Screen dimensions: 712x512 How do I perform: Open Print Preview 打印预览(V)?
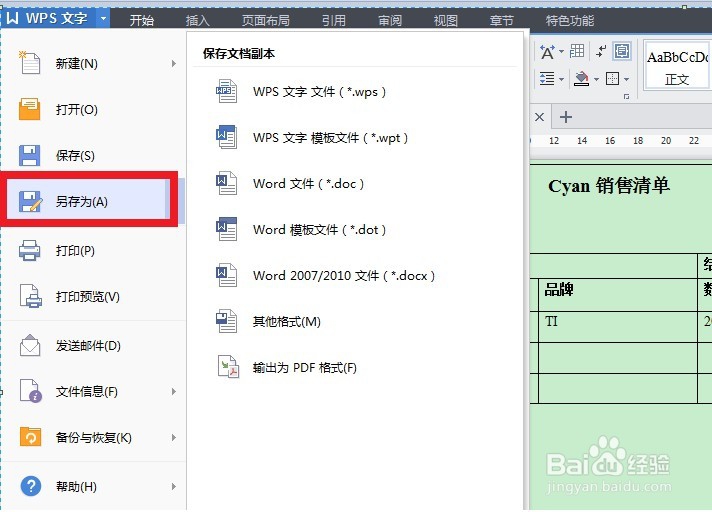[93, 296]
